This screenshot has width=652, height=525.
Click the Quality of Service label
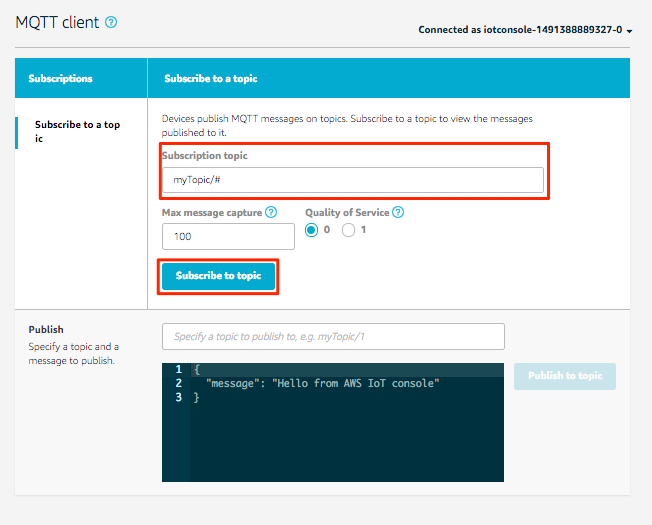(x=347, y=213)
